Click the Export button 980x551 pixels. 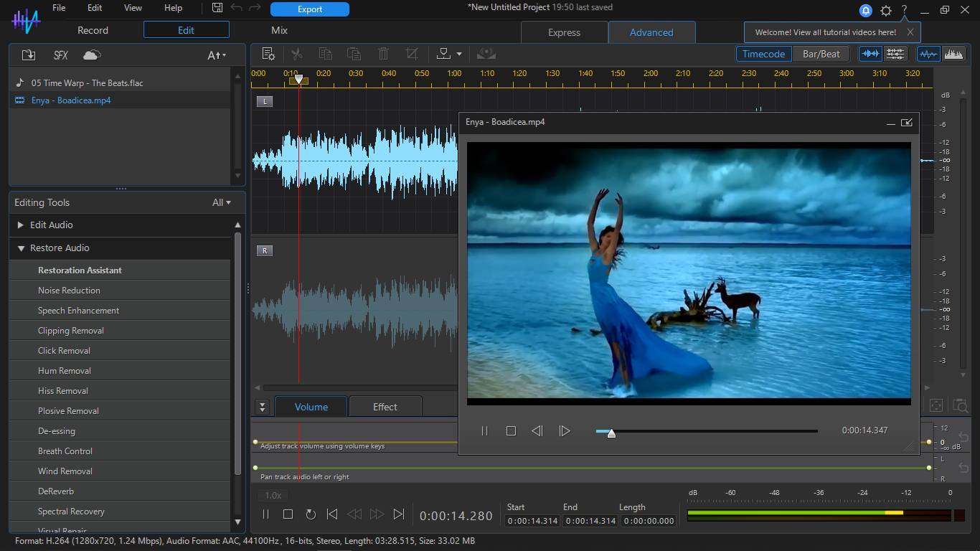pos(309,9)
